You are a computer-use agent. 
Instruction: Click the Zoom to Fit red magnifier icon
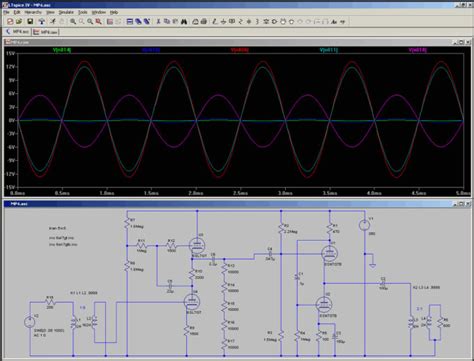pos(99,22)
